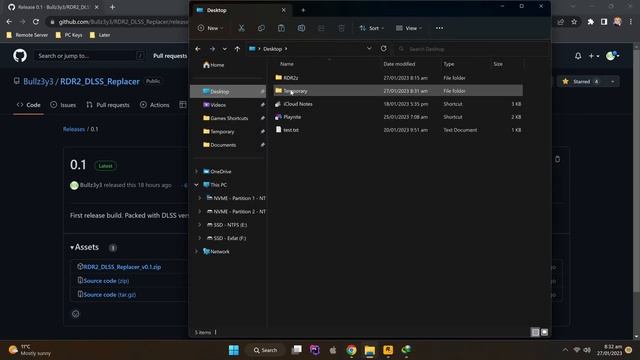Click the Paste icon in Explorer toolbar
640x360 pixels.
pyautogui.click(x=281, y=28)
